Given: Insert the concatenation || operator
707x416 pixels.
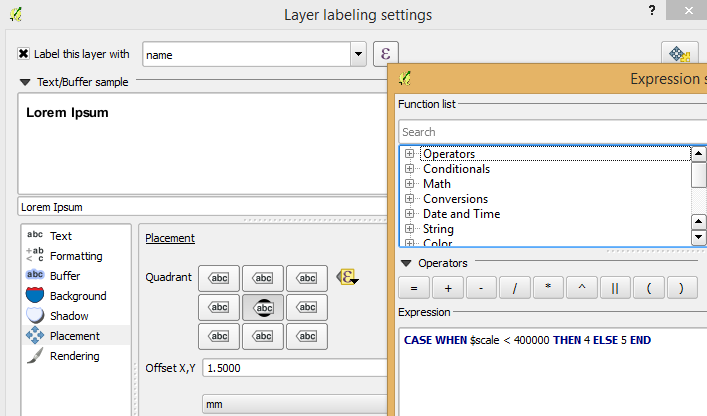Looking at the screenshot, I should (614, 288).
